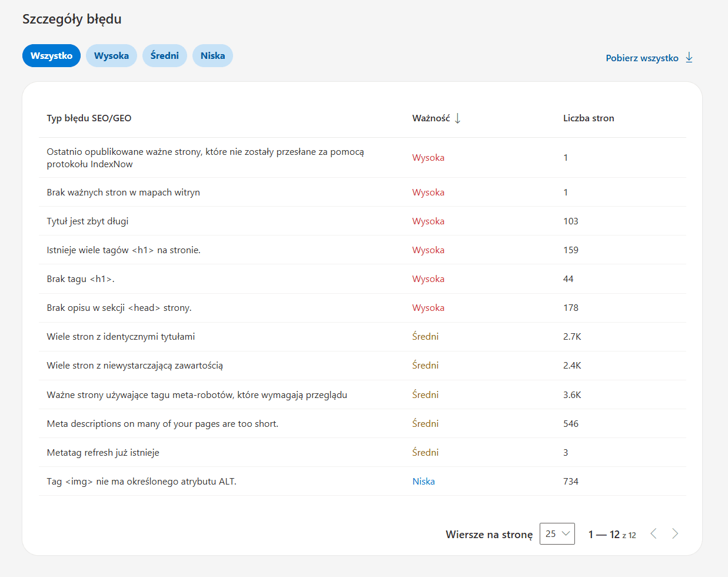Open the rows per page dropdown
728x577 pixels.
click(x=557, y=533)
